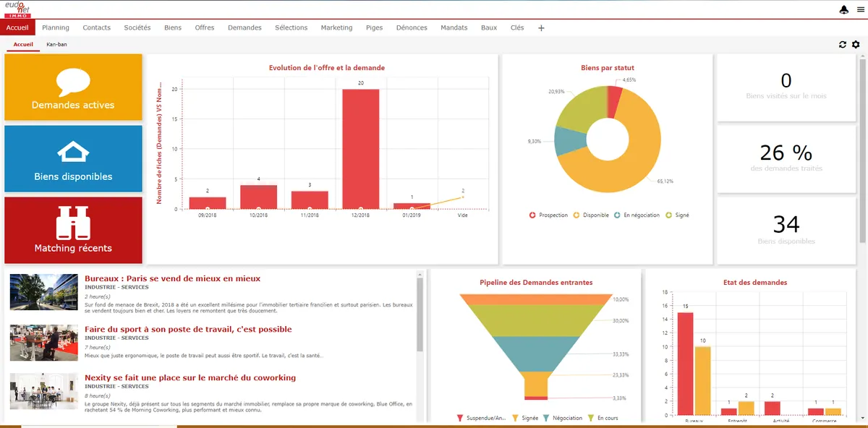Open the hamburger menu icon

(x=860, y=9)
